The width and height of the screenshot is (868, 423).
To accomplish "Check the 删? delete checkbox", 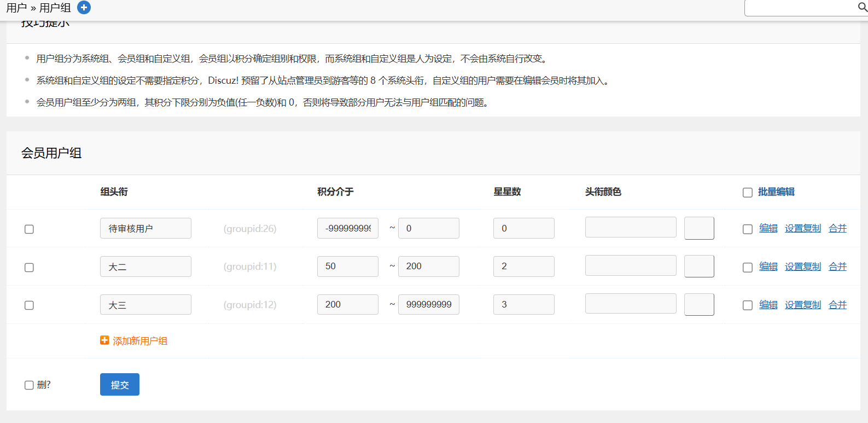I will (x=29, y=385).
